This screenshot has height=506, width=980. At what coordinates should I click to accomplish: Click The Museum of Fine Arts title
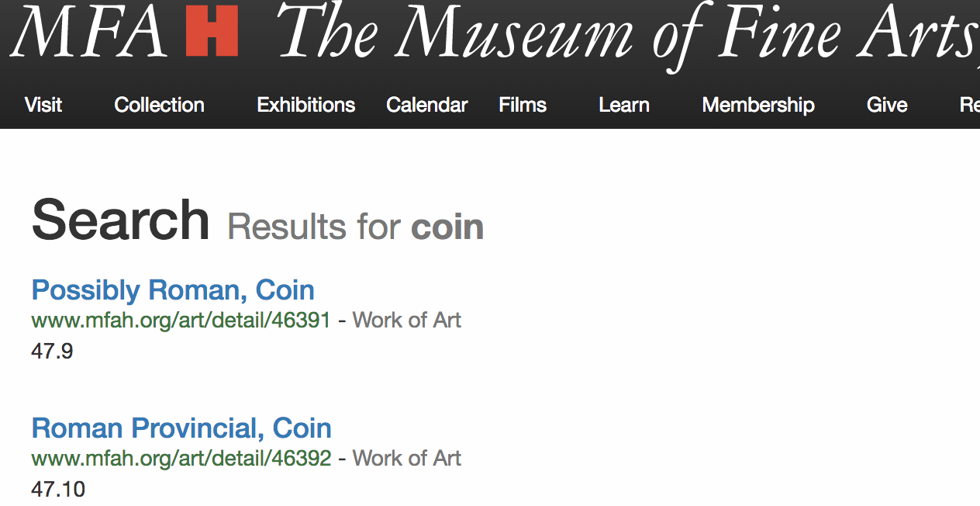pos(626,35)
